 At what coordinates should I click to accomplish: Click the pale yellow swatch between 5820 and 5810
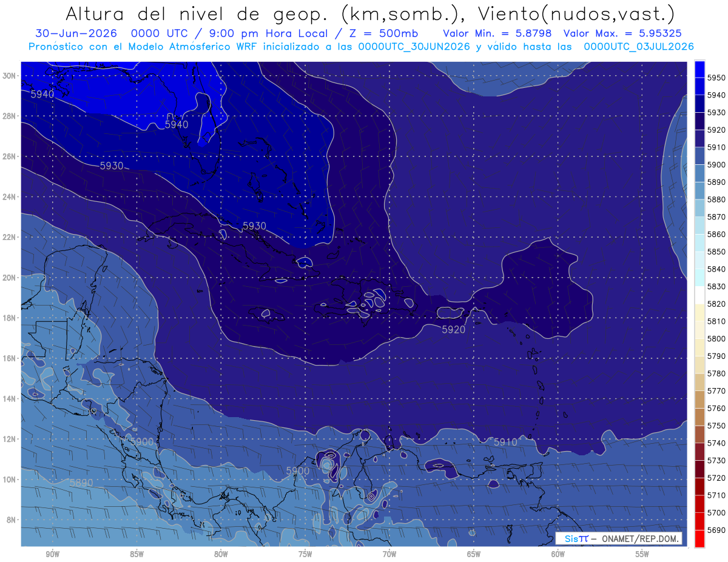[699, 312]
